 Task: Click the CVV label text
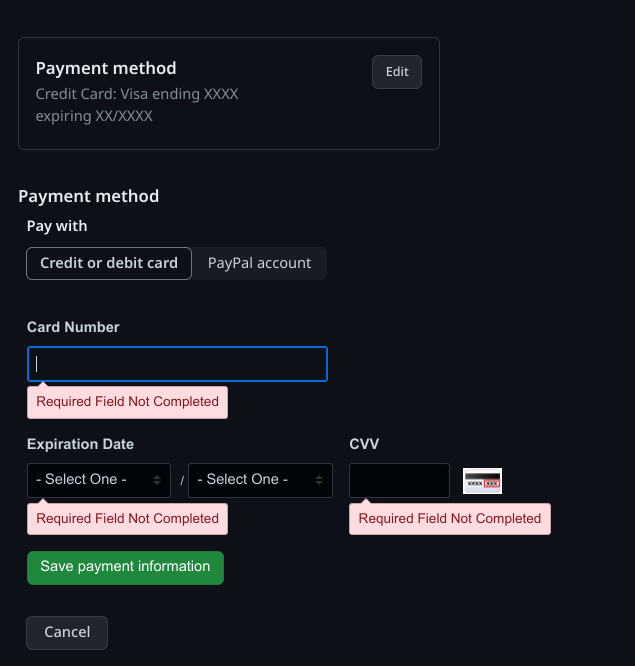point(364,444)
